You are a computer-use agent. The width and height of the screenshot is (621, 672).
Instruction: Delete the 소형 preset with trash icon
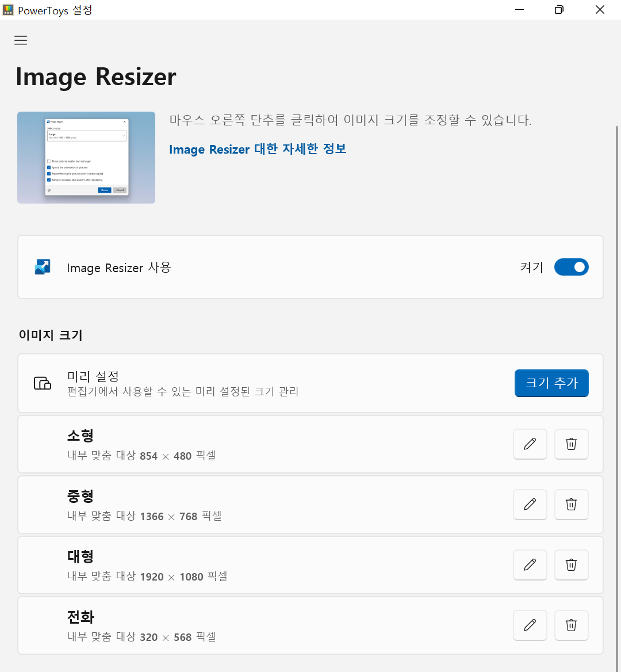571,444
